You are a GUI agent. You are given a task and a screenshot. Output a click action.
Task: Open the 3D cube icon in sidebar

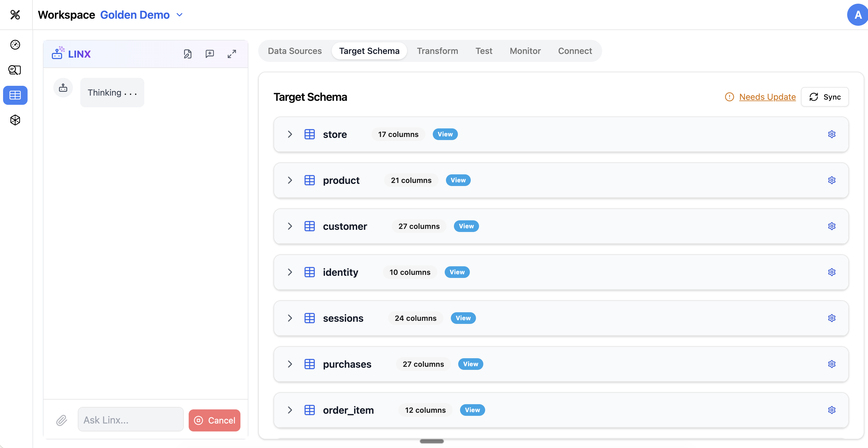(x=15, y=120)
